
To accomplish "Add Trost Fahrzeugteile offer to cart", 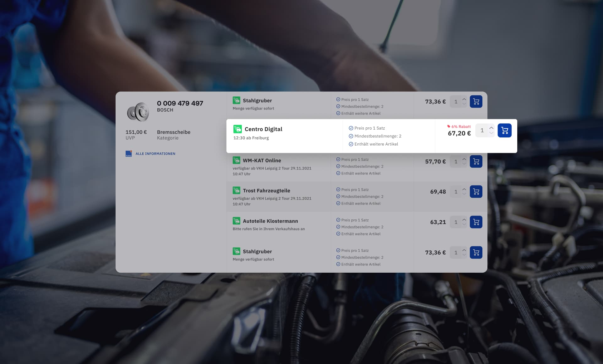I will pyautogui.click(x=476, y=192).
